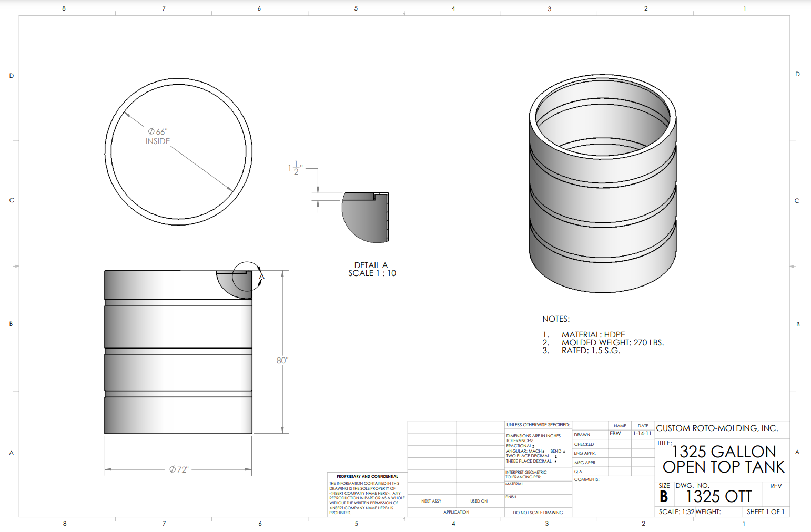Click the CUSTOM ROTO-MOLDING, INC. company name

click(x=717, y=428)
